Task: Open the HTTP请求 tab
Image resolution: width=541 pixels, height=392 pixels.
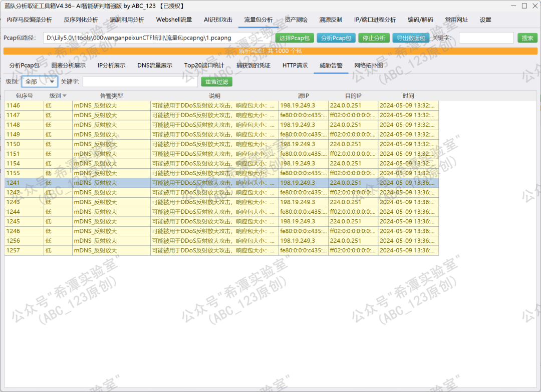Action: tap(295, 66)
